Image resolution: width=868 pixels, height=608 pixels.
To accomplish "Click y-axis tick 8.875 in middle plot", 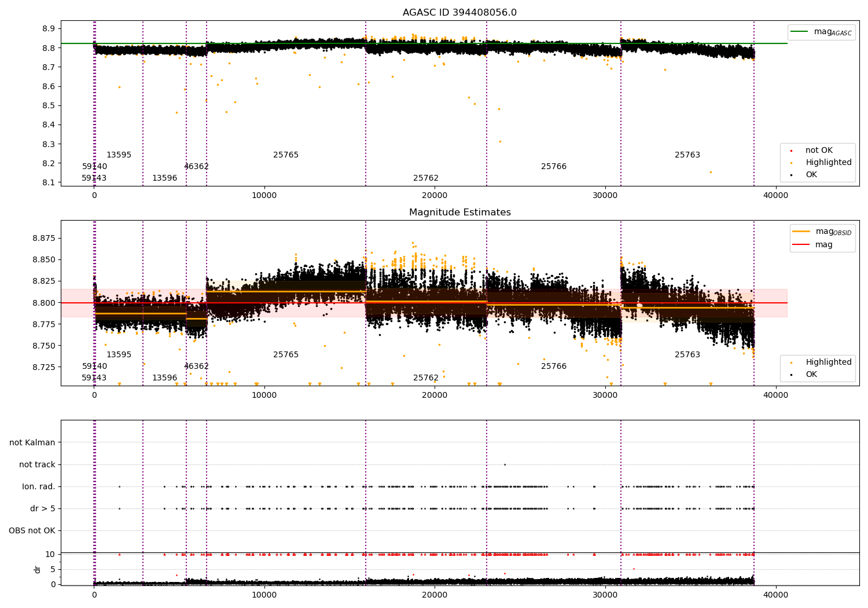I will [x=44, y=239].
